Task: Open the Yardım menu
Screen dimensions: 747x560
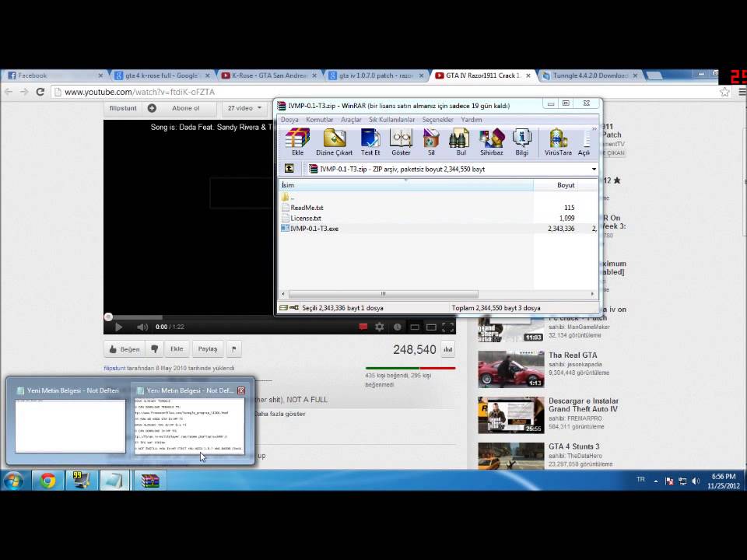Action: [x=472, y=120]
